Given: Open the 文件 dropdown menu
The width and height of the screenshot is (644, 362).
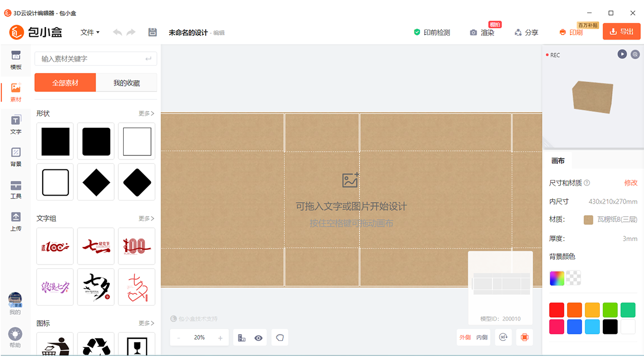Looking at the screenshot, I should (x=90, y=32).
